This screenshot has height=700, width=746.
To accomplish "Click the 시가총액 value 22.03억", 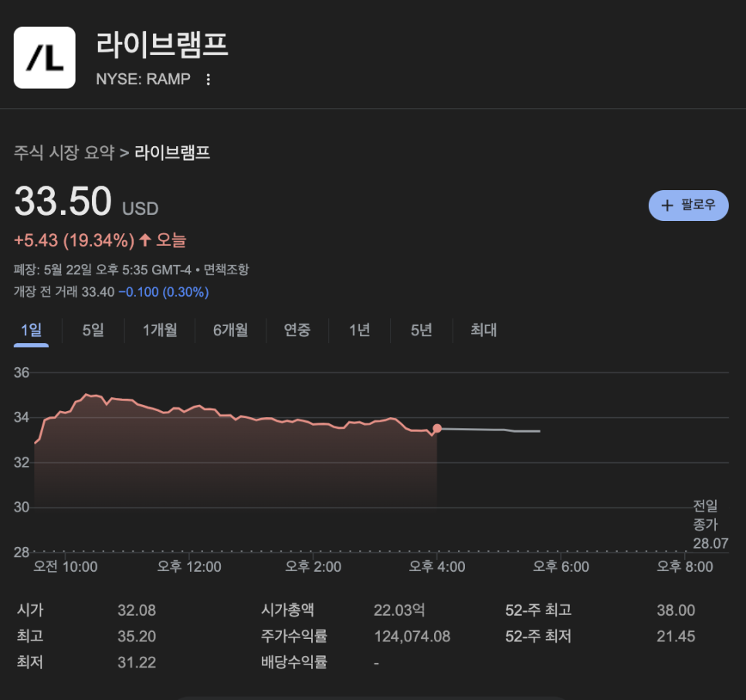I will (399, 610).
